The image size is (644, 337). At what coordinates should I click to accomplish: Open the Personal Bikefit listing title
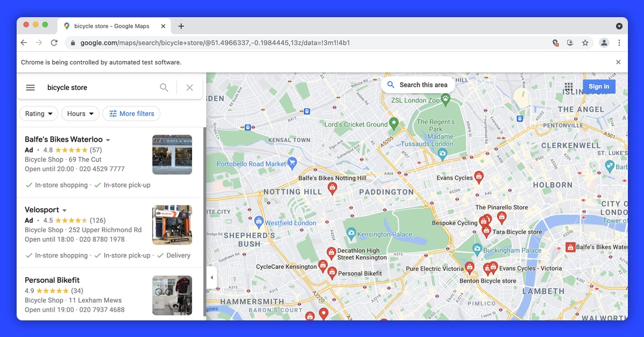coord(52,280)
